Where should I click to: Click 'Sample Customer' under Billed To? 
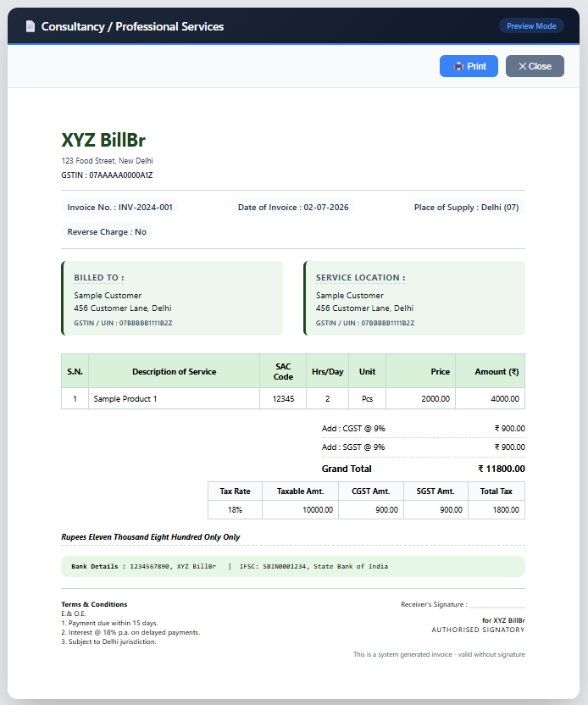[108, 296]
